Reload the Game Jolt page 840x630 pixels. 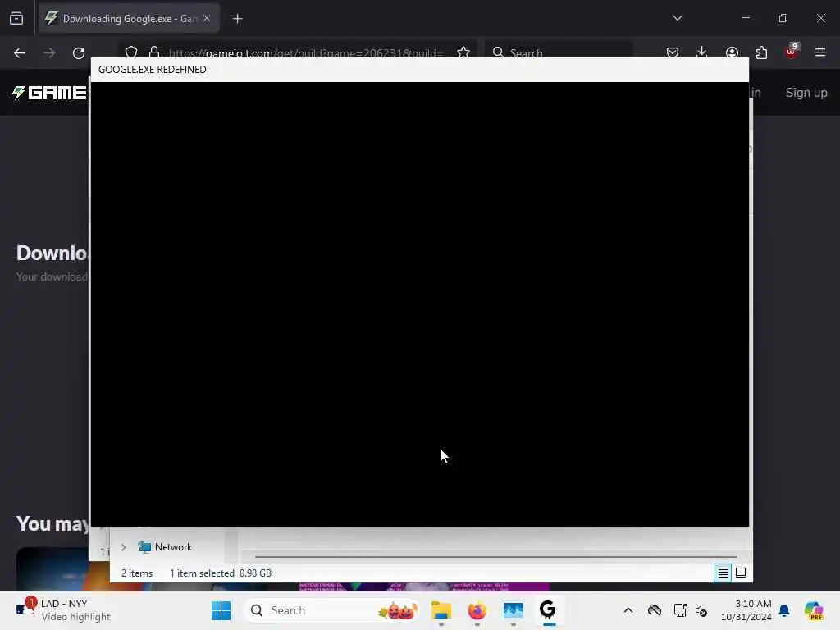pyautogui.click(x=79, y=53)
